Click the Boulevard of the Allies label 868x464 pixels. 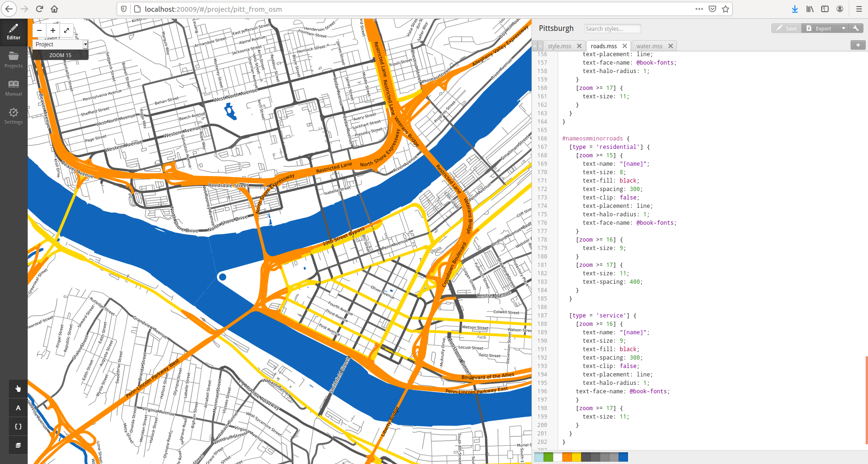pos(487,376)
